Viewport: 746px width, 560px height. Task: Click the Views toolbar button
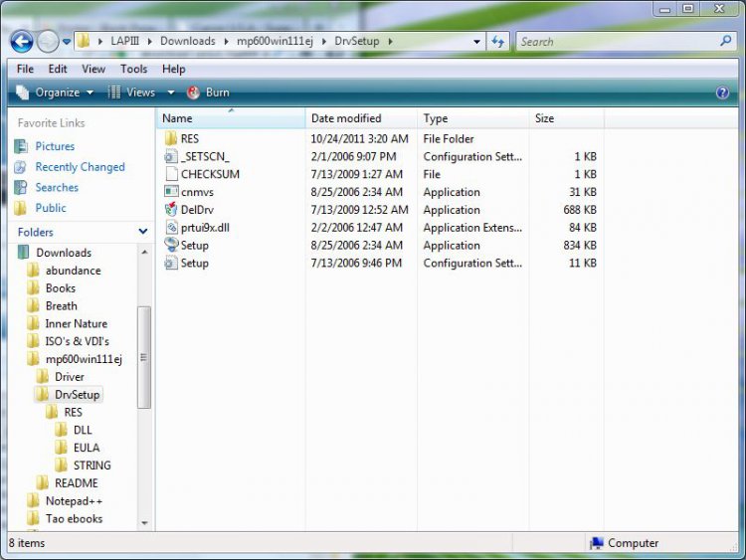[131, 93]
